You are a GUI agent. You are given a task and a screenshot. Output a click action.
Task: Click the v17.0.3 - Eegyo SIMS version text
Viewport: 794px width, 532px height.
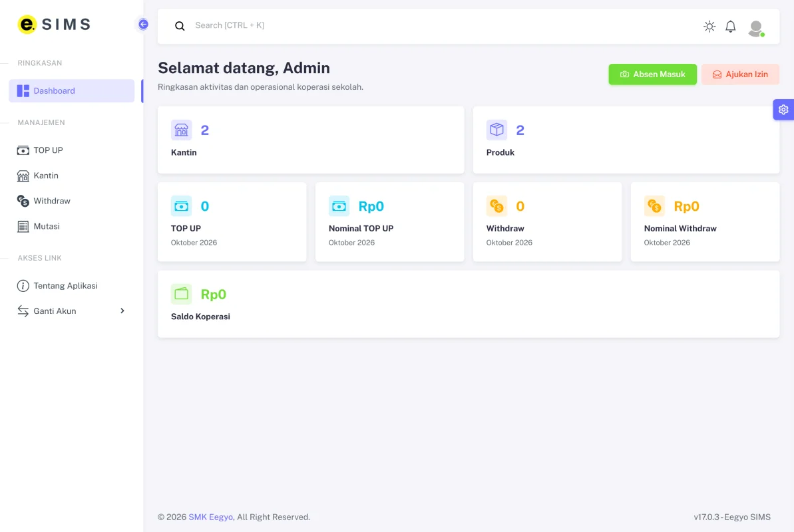click(x=732, y=517)
